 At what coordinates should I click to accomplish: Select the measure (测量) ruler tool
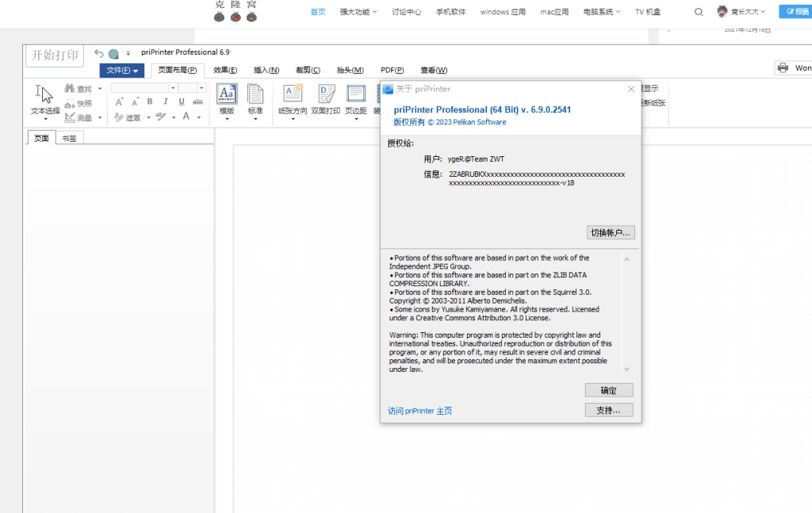tap(79, 117)
